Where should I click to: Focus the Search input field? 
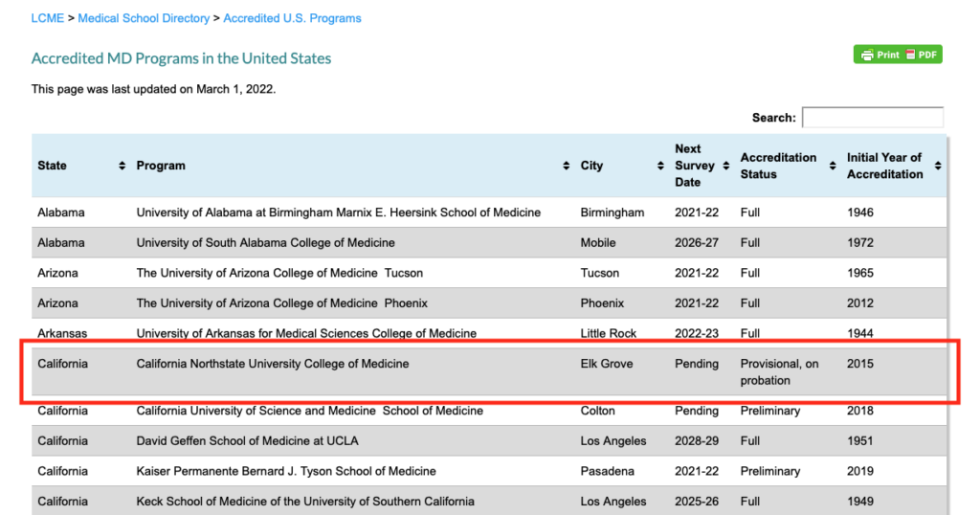[873, 118]
